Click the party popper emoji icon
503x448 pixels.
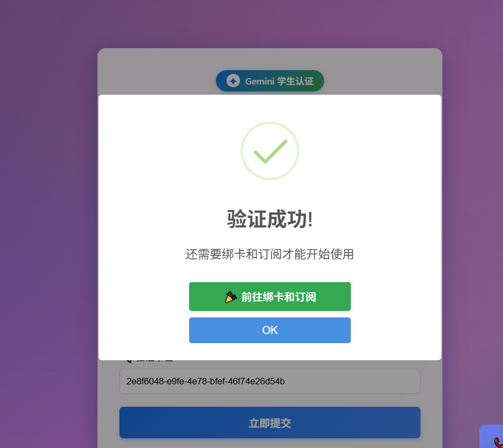coord(231,297)
